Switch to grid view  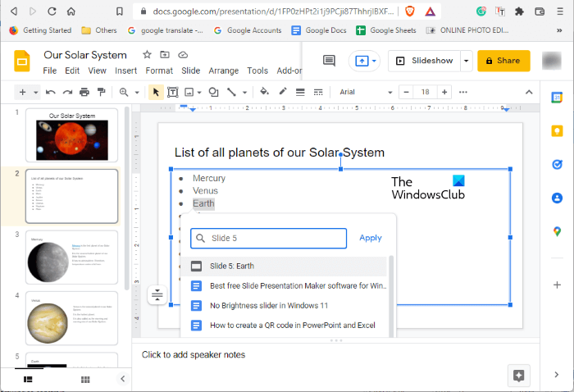(85, 380)
